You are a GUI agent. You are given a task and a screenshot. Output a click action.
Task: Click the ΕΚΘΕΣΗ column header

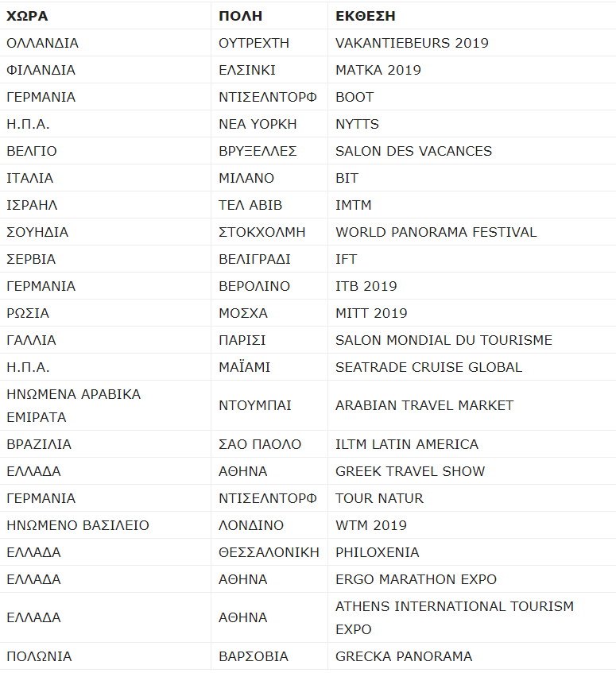pyautogui.click(x=366, y=16)
